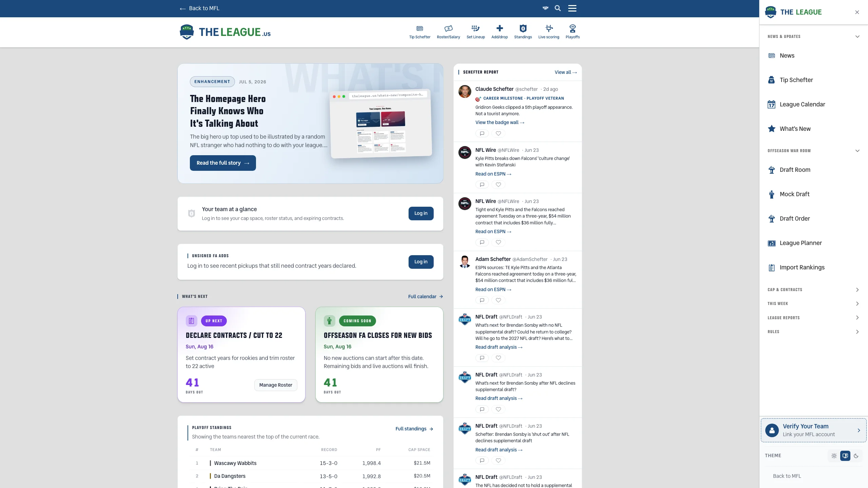Open Import Rankings in the side panel
The width and height of the screenshot is (868, 488).
[x=813, y=267]
